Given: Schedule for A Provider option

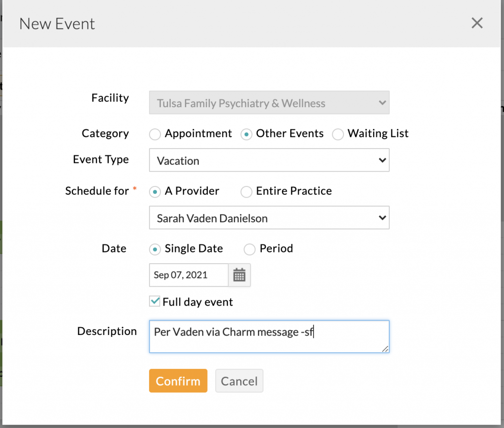Looking at the screenshot, I should (x=155, y=191).
